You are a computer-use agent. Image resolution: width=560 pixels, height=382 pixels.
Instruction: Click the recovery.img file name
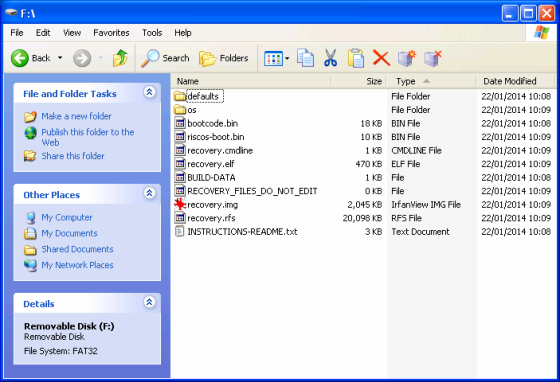click(212, 205)
